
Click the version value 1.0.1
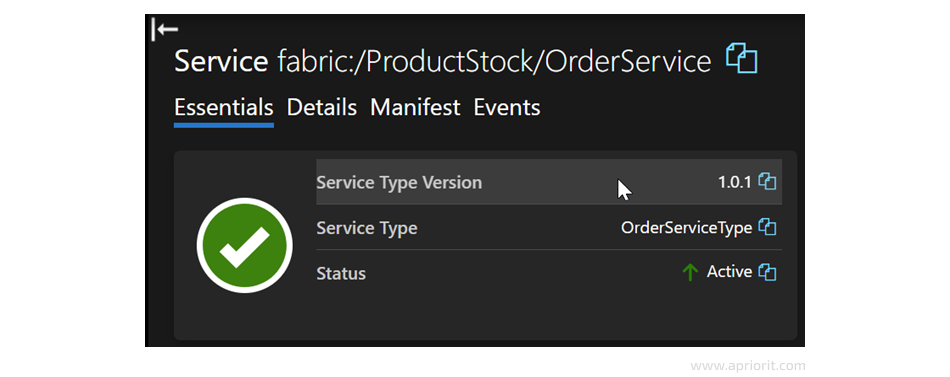[x=734, y=182]
